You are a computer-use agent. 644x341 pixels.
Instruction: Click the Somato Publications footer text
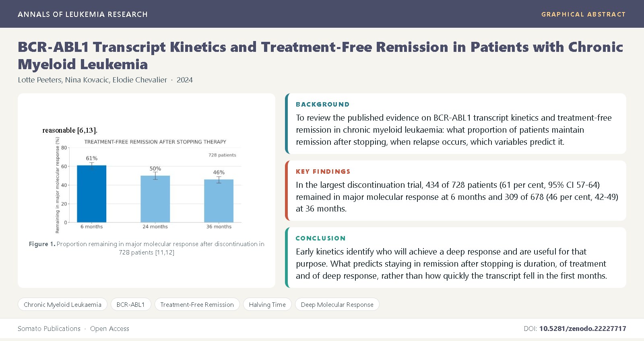coord(49,329)
